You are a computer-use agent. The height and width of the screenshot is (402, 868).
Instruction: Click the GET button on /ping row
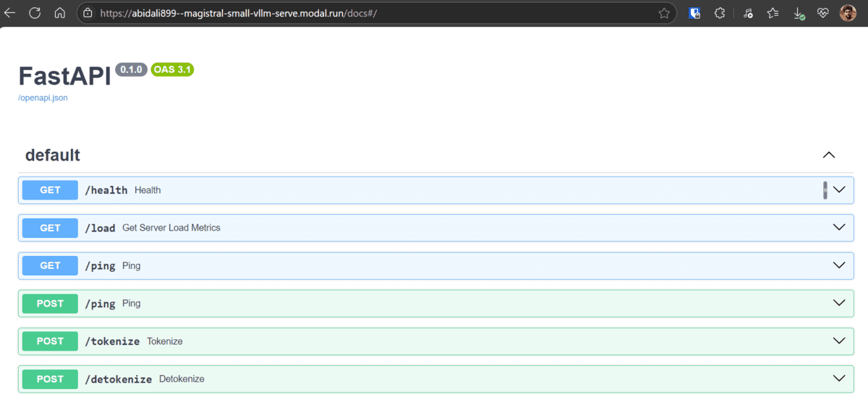pyautogui.click(x=50, y=265)
